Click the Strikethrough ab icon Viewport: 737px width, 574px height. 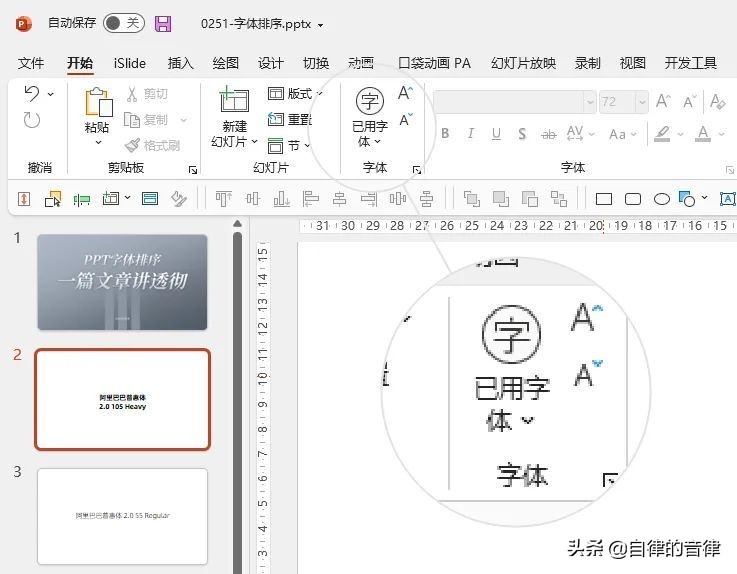click(548, 134)
